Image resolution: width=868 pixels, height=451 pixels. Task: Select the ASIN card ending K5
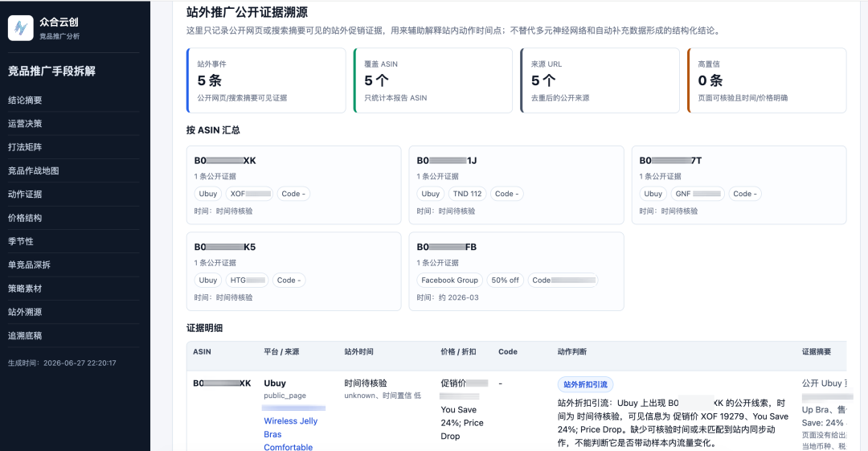tap(294, 272)
